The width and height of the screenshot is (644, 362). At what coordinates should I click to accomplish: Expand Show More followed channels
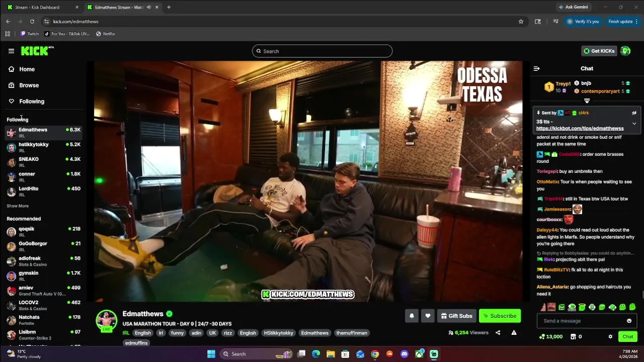[x=18, y=206]
